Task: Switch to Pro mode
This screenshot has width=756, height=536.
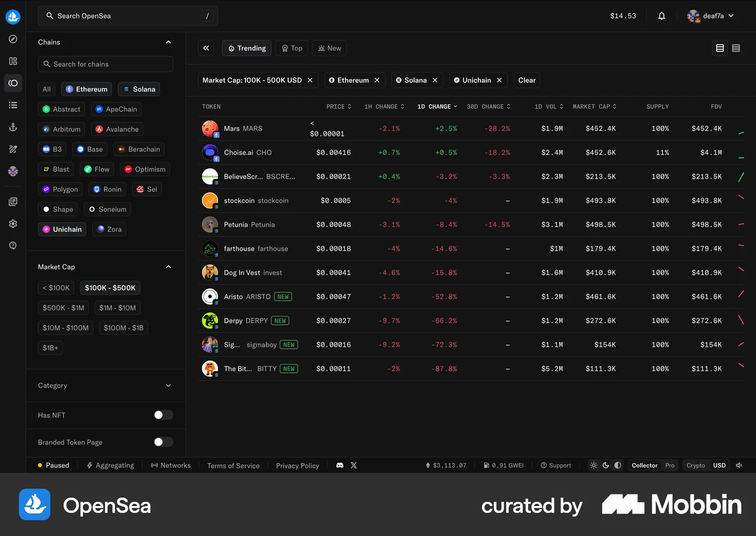Action: pos(670,466)
